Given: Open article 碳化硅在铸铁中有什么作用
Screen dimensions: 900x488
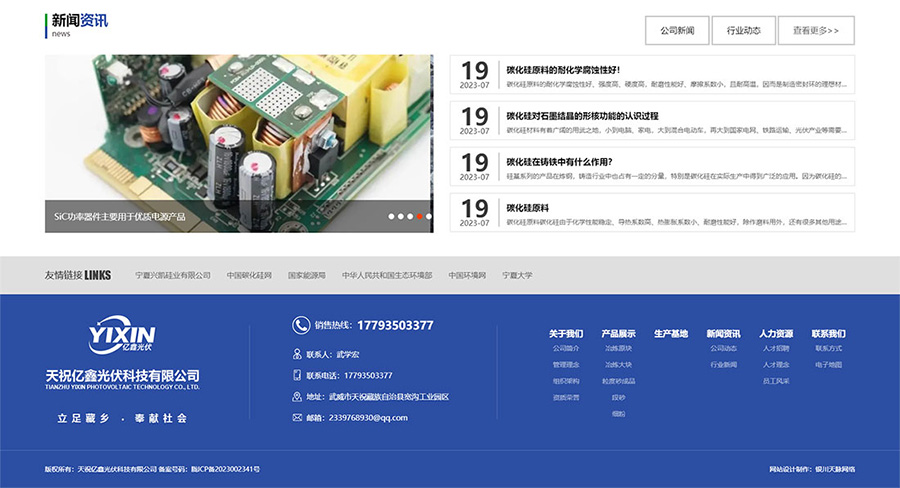Looking at the screenshot, I should click(557, 161).
